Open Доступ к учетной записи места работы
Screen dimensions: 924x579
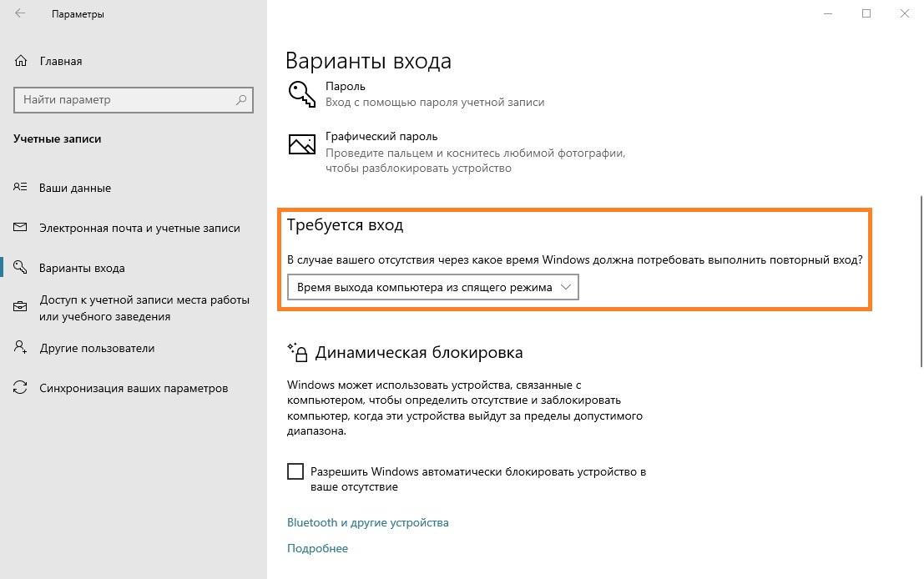(x=144, y=308)
